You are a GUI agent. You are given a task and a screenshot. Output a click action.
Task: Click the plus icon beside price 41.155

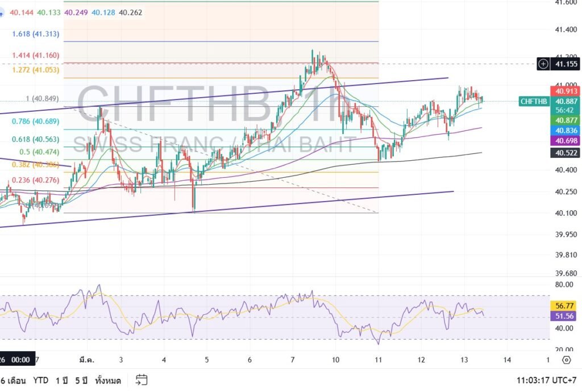543,64
